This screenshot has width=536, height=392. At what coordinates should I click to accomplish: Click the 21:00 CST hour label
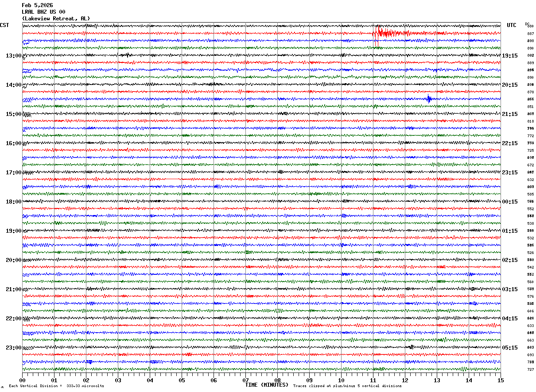click(x=14, y=289)
